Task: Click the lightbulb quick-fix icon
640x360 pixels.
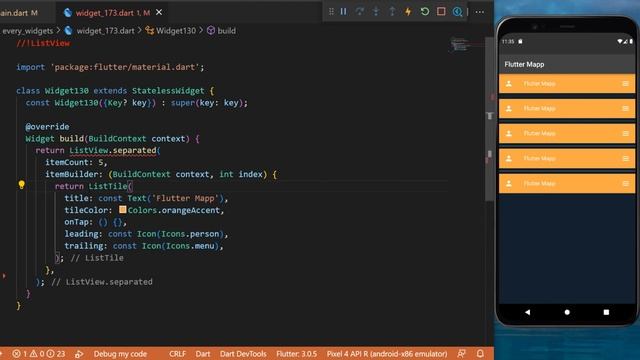Action: click(x=22, y=185)
